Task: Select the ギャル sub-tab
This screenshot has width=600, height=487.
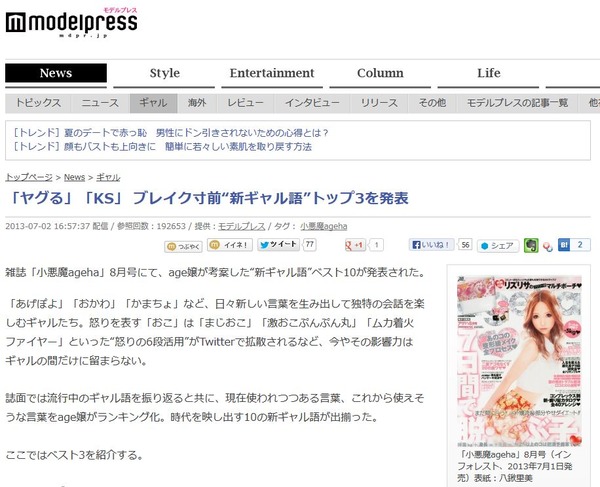Action: pos(153,103)
